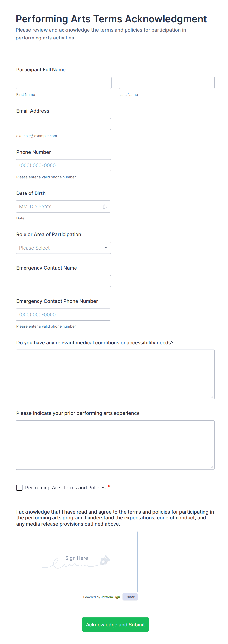Screen dimensions: 228x644
Task: Open the Jotform Sign link
Action: click(110, 597)
